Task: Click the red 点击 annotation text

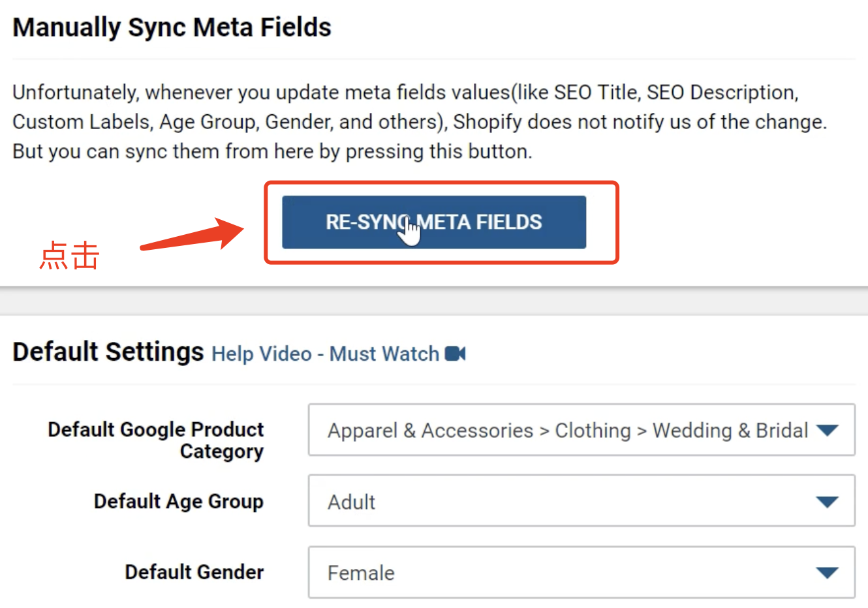Action: [x=69, y=255]
